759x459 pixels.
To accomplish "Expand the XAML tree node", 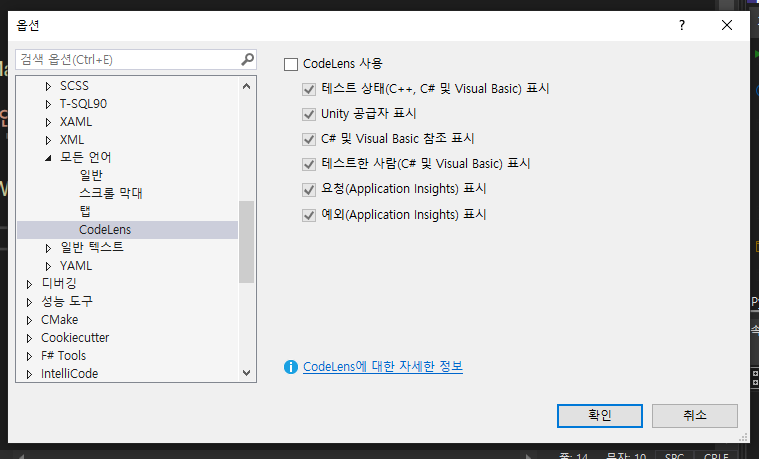I will [48, 122].
